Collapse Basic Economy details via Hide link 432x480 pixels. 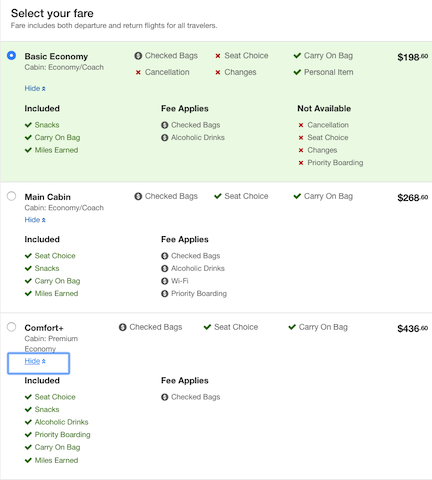(x=35, y=88)
